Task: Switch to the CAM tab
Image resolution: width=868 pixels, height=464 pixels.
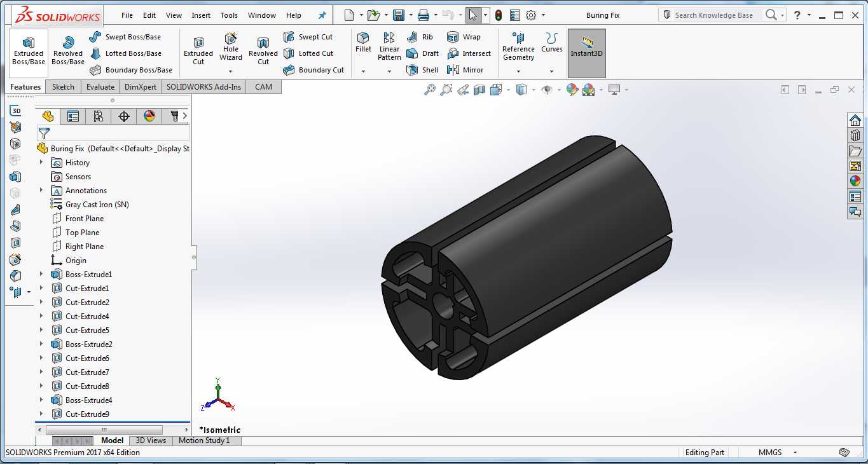Action: pyautogui.click(x=263, y=87)
